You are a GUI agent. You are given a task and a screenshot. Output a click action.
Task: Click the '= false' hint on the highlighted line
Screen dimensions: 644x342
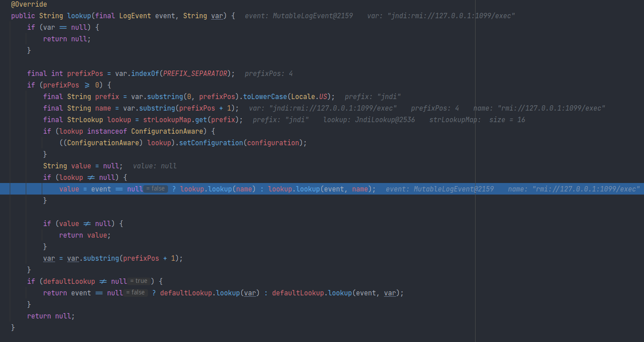(x=156, y=189)
